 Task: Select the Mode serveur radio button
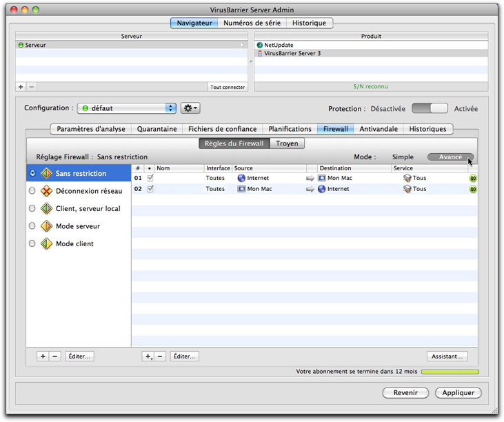[x=32, y=226]
